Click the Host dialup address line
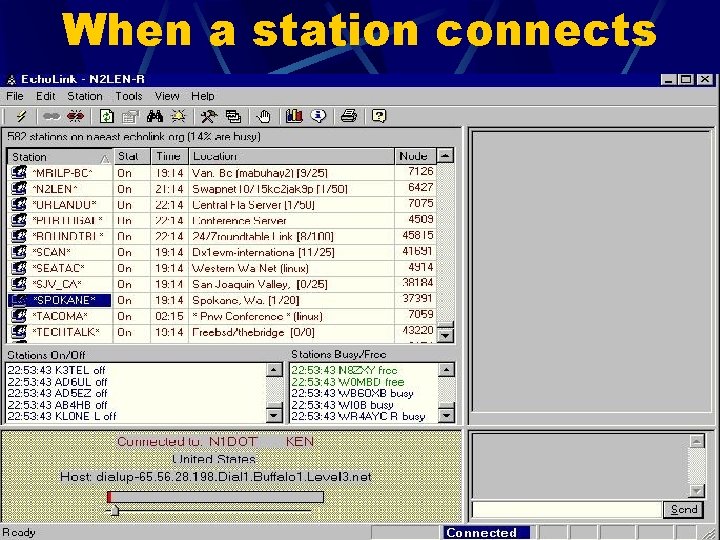The image size is (720, 540). tap(215, 477)
